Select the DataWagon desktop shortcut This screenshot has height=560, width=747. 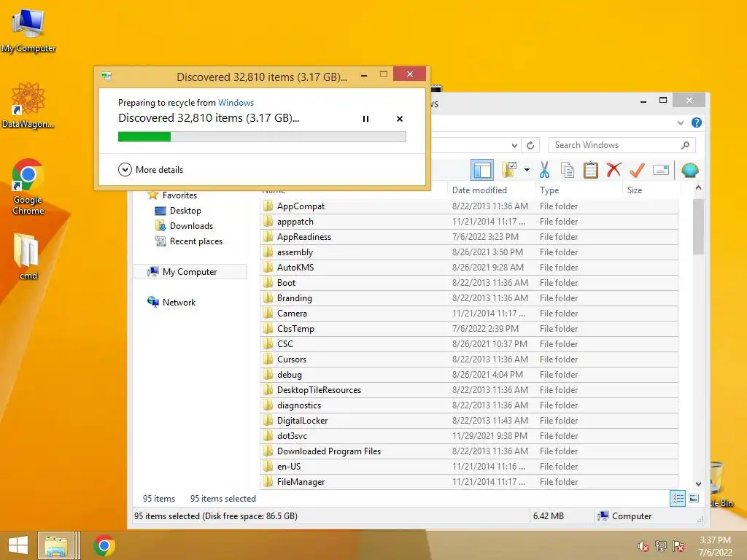point(28,105)
